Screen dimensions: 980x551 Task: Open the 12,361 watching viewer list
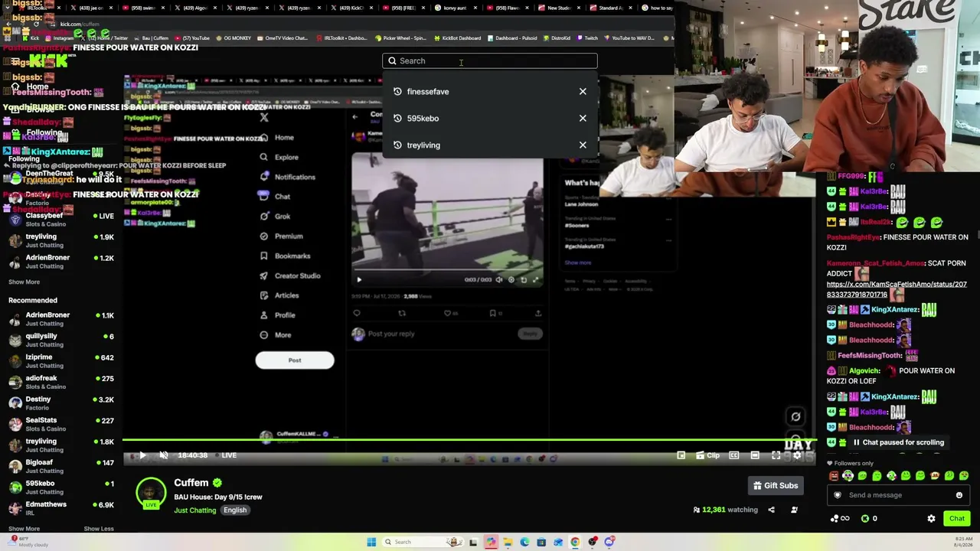[725, 510]
